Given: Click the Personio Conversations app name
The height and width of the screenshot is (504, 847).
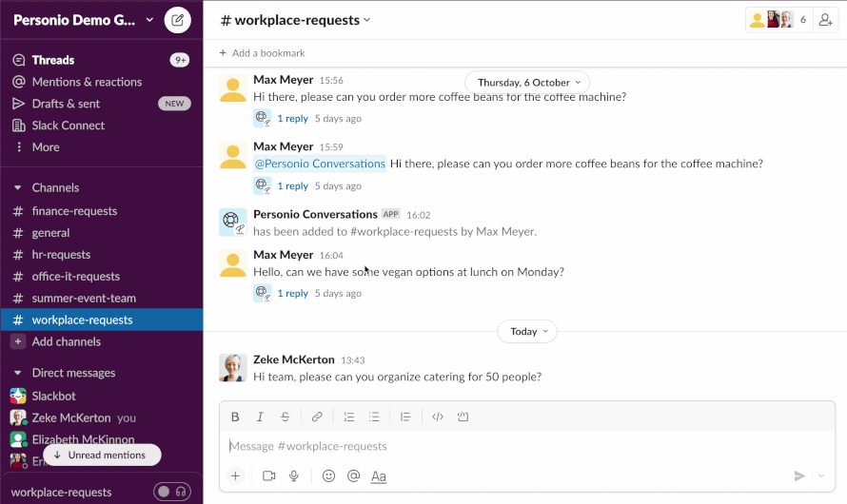Looking at the screenshot, I should [315, 214].
